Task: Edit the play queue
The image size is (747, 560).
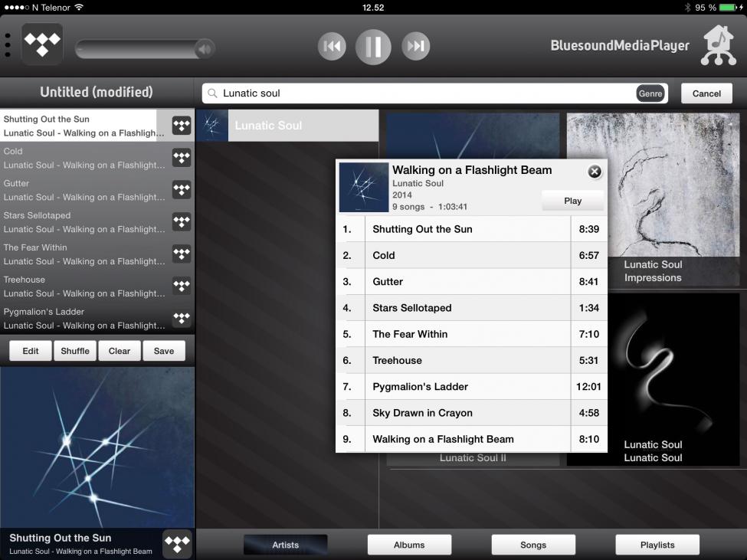Action: tap(31, 351)
